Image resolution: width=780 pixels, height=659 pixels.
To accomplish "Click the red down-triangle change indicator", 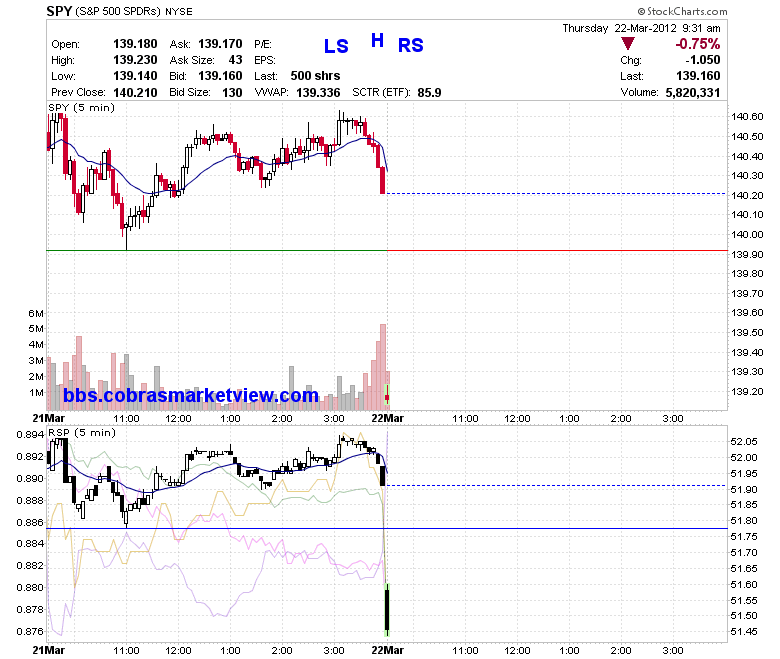I will click(628, 44).
